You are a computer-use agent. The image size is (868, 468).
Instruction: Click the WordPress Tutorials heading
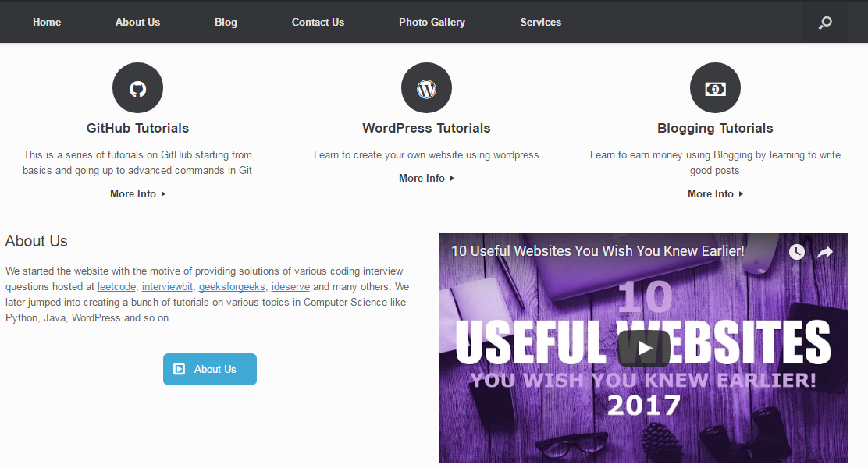click(x=426, y=128)
